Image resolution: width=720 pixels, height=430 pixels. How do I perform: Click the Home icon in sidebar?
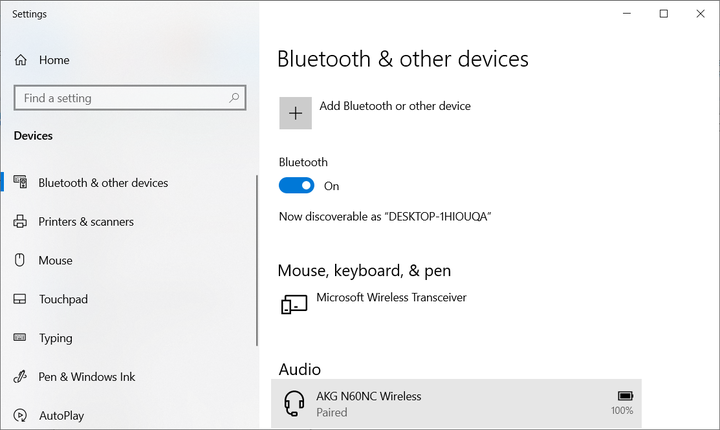click(21, 60)
